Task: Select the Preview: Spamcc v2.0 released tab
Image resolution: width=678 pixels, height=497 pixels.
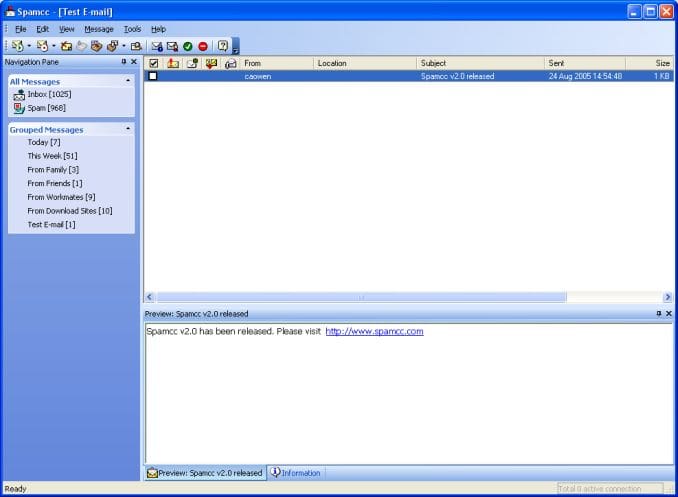Action: [205, 473]
